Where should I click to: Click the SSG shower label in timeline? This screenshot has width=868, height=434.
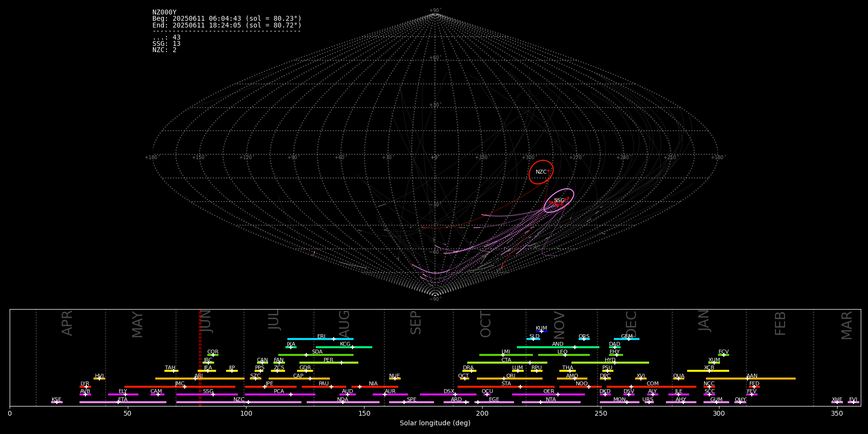[x=208, y=392]
